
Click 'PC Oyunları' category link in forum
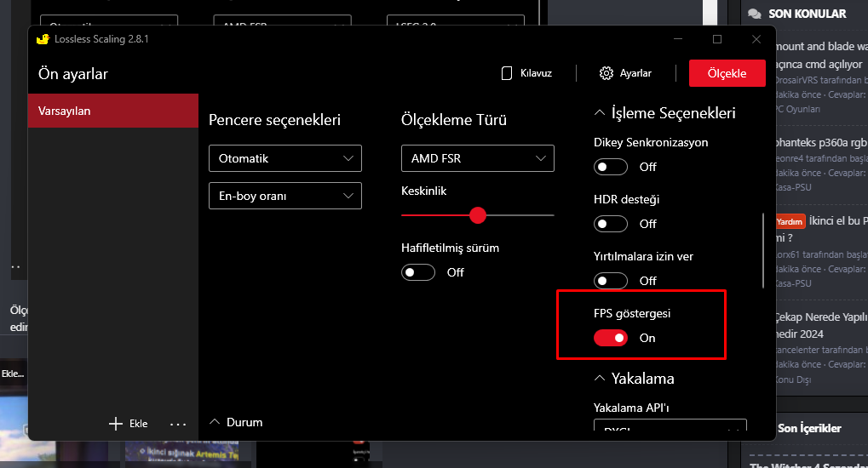[x=798, y=109]
